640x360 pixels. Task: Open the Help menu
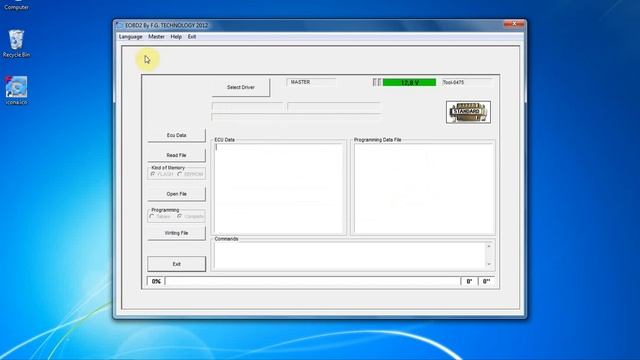point(176,37)
